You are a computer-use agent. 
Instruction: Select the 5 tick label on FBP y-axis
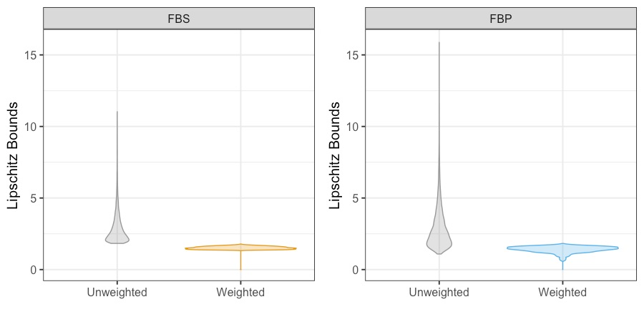tap(354, 198)
